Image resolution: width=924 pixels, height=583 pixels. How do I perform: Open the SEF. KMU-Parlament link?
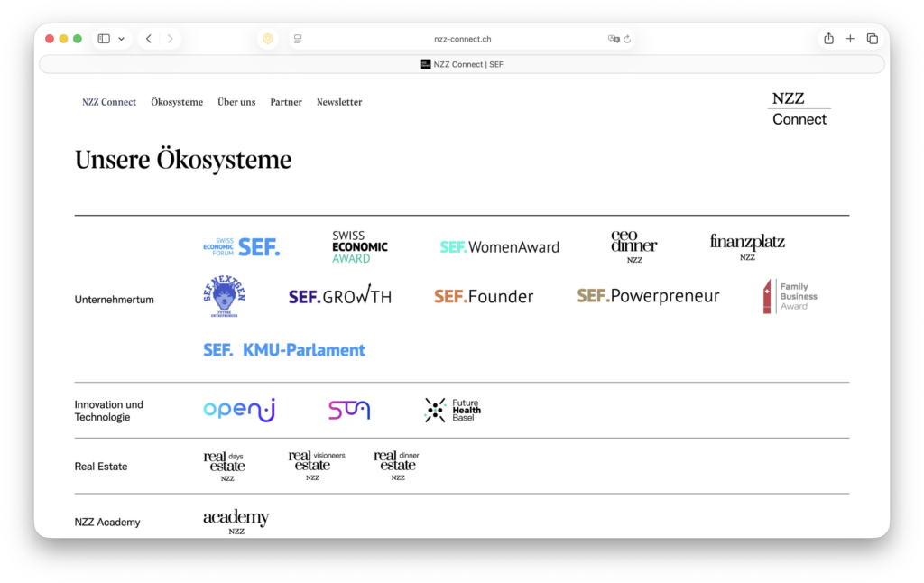click(284, 350)
